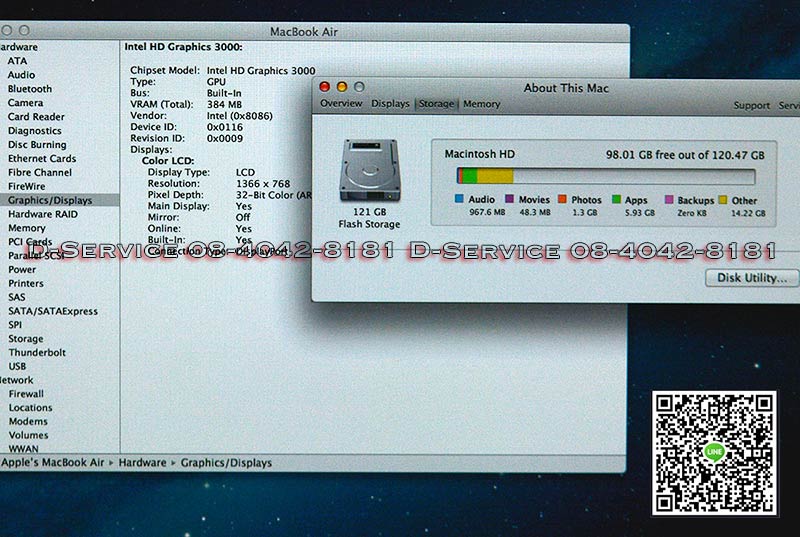
Task: Click Hardware in the path bar
Action: (142, 463)
